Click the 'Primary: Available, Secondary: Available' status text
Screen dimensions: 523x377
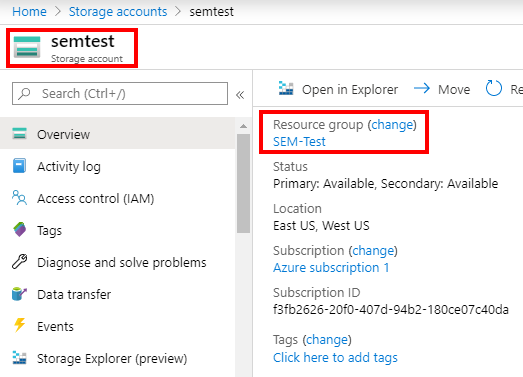(x=386, y=183)
